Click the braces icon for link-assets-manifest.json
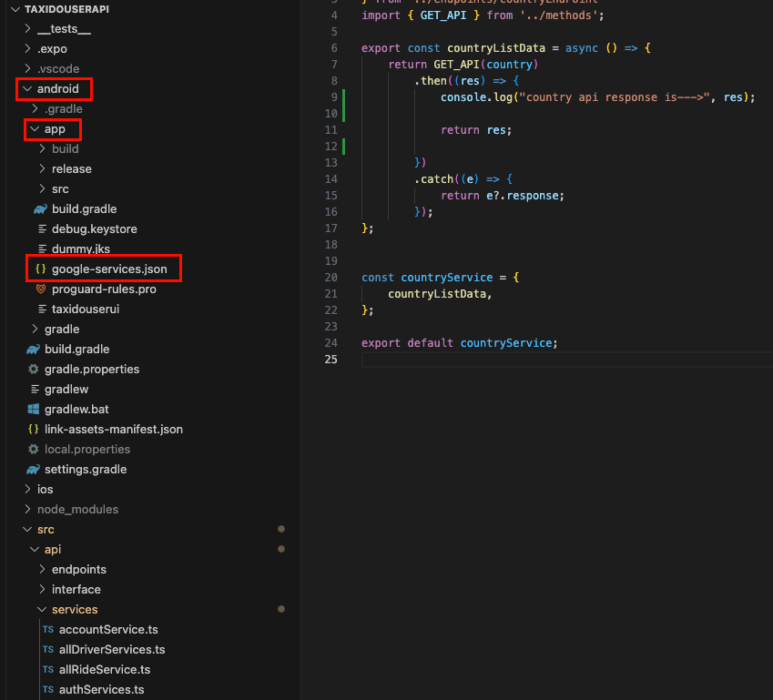Viewport: 773px width, 700px height. coord(34,430)
